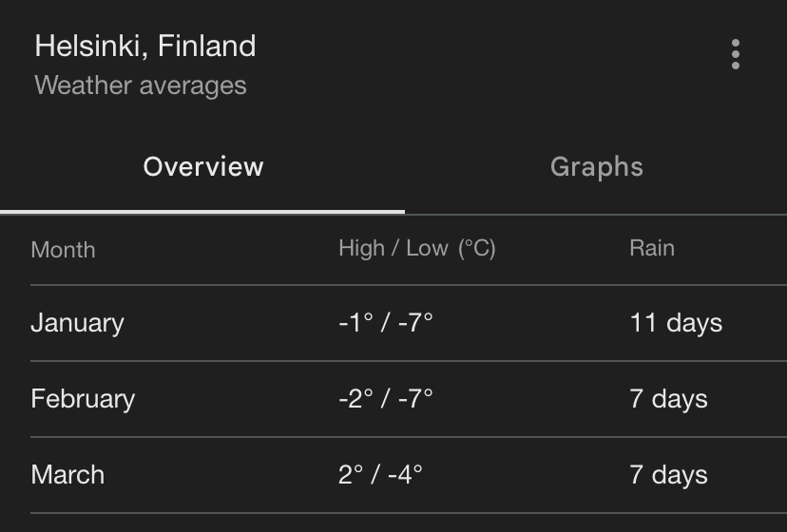Click March's 7 days rain value

pyautogui.click(x=668, y=475)
